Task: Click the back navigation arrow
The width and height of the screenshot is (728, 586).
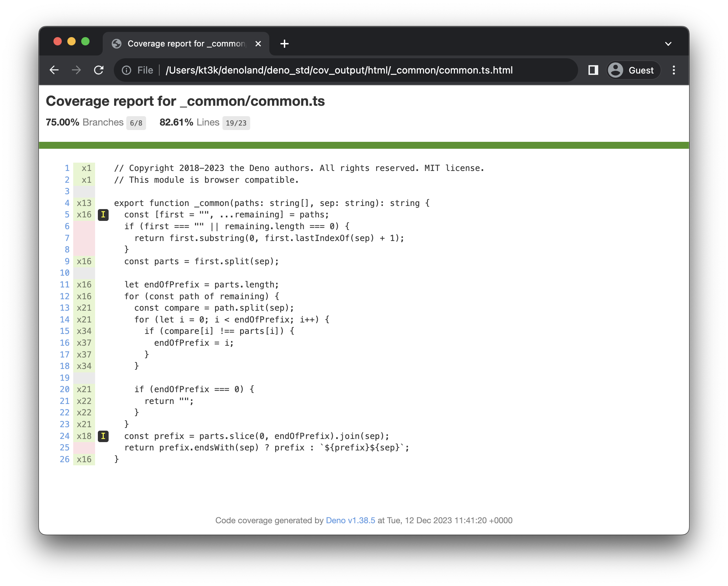Action: click(54, 70)
